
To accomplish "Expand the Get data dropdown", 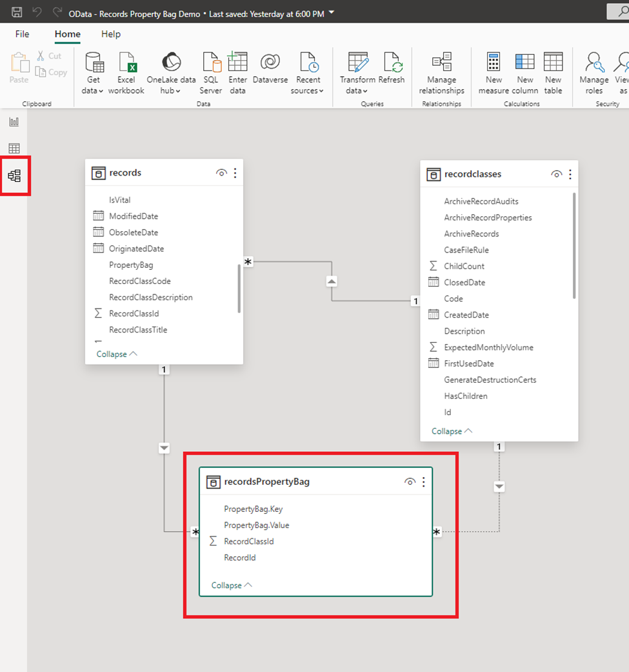I will 92,73.
